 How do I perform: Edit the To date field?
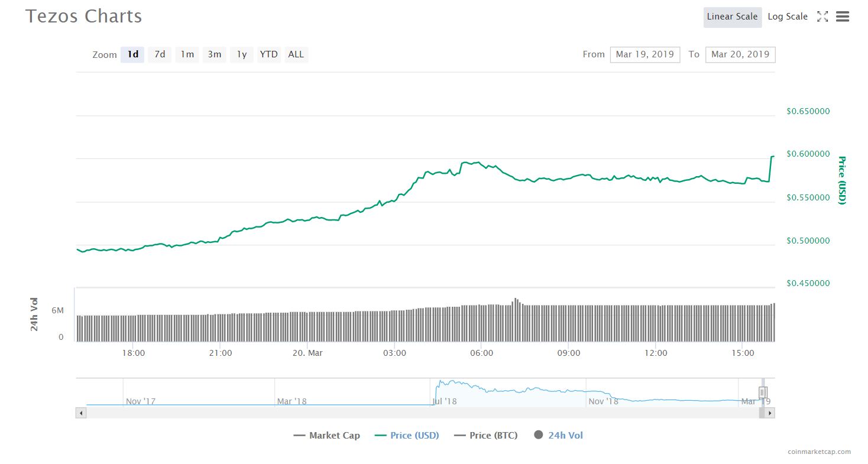tap(740, 54)
